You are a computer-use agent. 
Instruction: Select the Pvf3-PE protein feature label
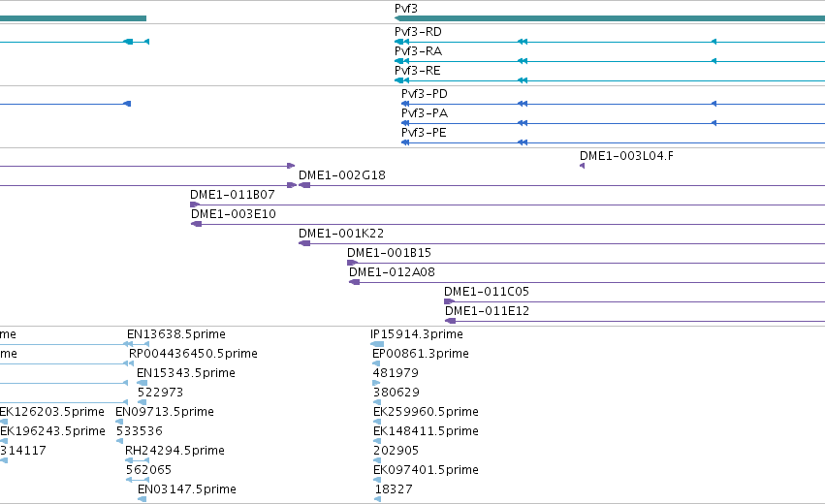pyautogui.click(x=424, y=133)
